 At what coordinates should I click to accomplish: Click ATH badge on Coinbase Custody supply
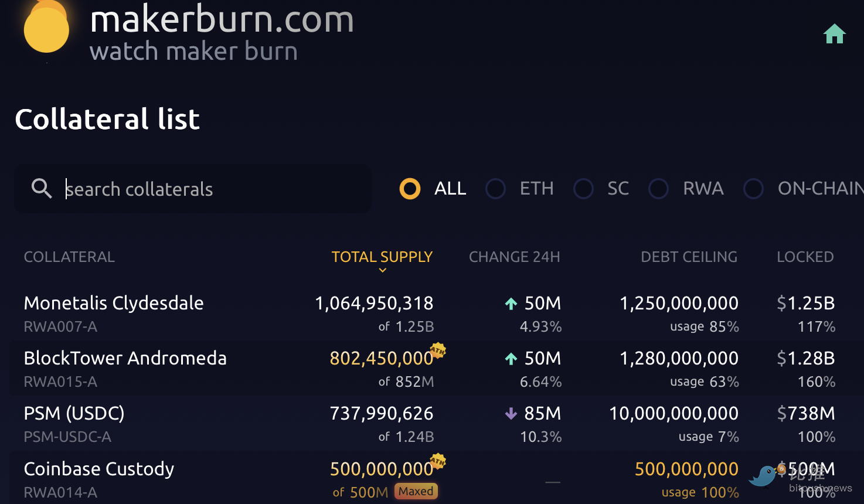click(x=438, y=461)
